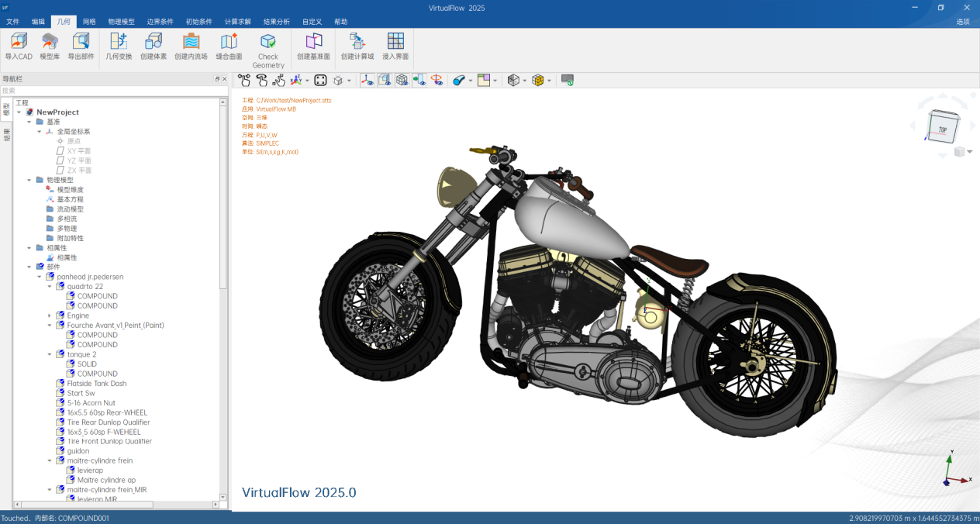Open dropdown arrow beside wireframe cube icon
Image resolution: width=980 pixels, height=524 pixels.
[524, 80]
